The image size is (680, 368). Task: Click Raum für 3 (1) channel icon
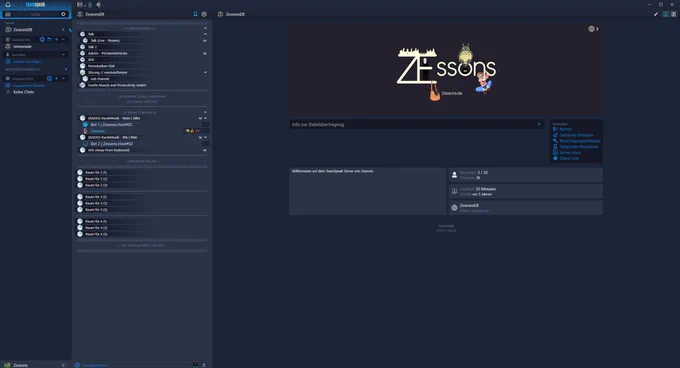80,197
